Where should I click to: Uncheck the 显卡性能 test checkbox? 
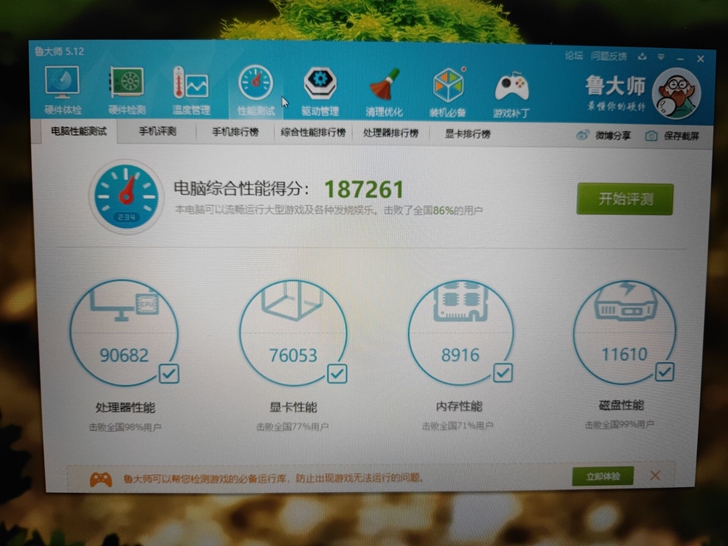click(337, 374)
